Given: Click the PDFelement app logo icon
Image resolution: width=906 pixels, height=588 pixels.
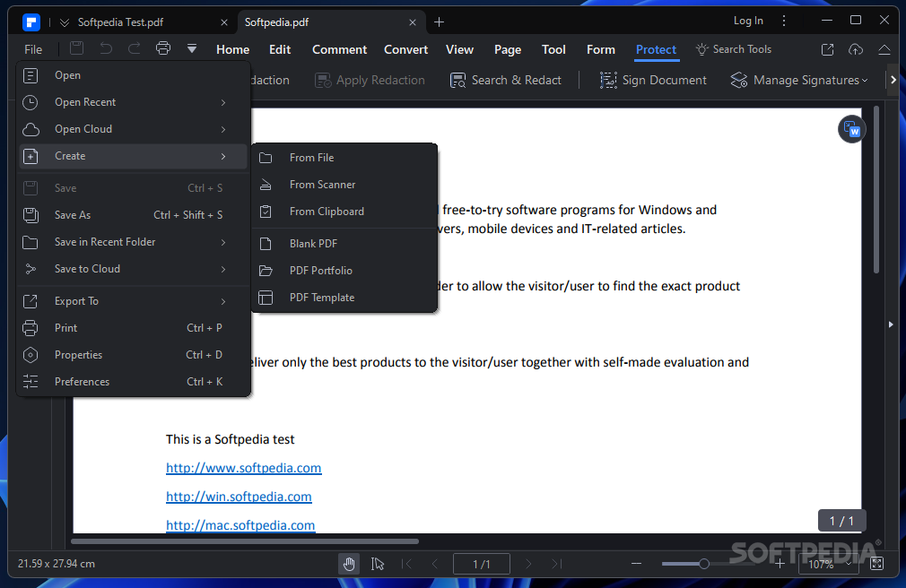Looking at the screenshot, I should (x=31, y=22).
